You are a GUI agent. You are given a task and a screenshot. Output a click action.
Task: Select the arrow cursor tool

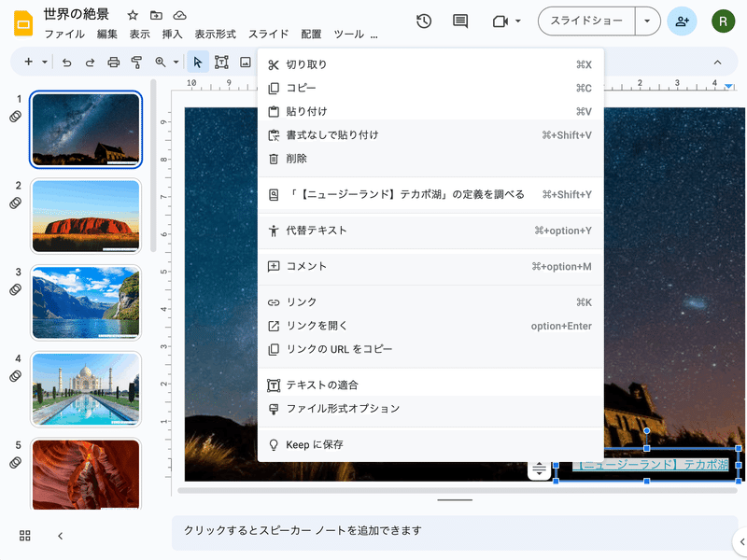198,62
